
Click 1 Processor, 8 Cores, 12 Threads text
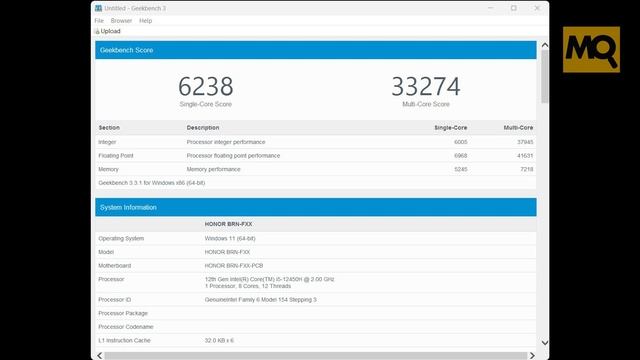(x=248, y=286)
